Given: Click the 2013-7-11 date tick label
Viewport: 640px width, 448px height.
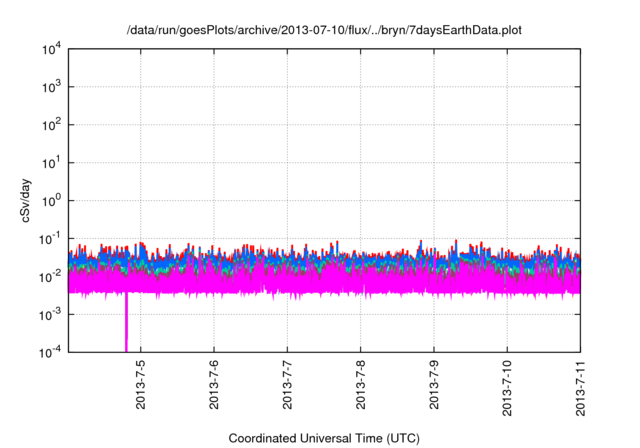Looking at the screenshot, I should (x=580, y=388).
